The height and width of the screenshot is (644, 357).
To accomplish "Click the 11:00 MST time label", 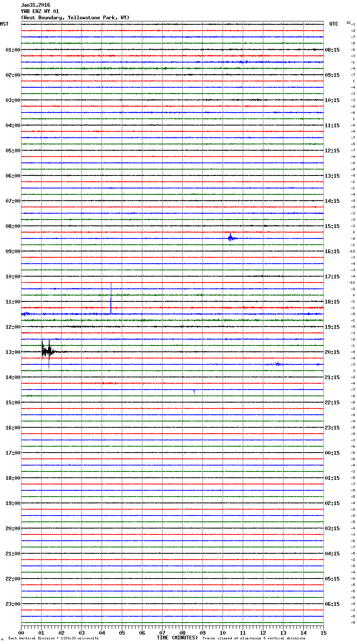I will (13, 302).
